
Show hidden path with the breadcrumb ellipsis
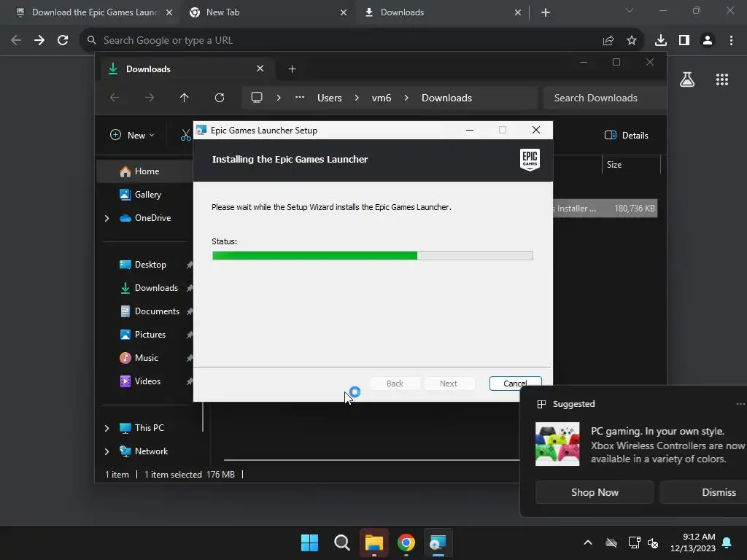(x=299, y=98)
